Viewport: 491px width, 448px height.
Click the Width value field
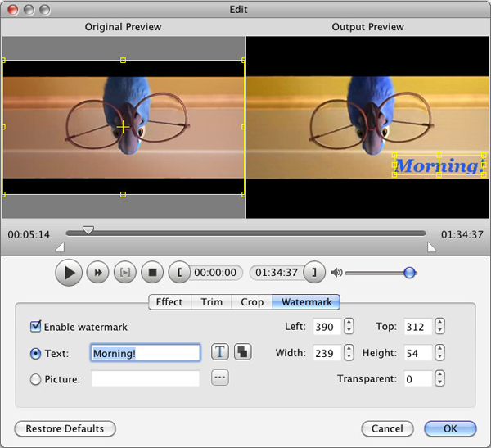tap(327, 353)
